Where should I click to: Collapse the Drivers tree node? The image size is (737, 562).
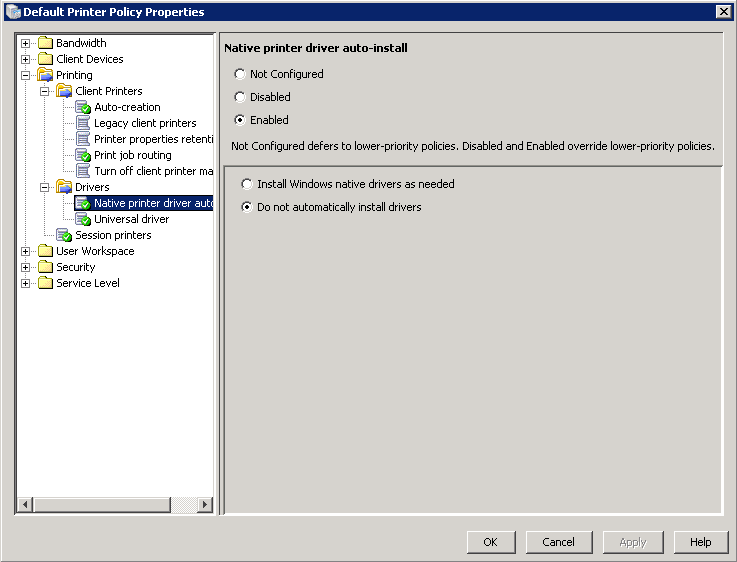tap(44, 187)
